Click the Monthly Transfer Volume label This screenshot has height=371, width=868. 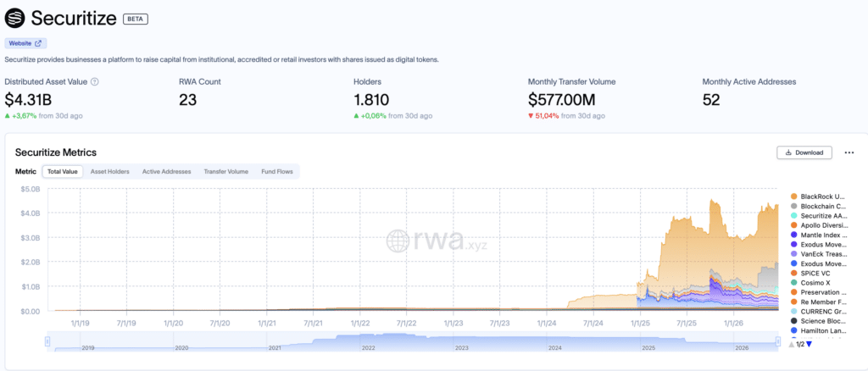pyautogui.click(x=572, y=82)
